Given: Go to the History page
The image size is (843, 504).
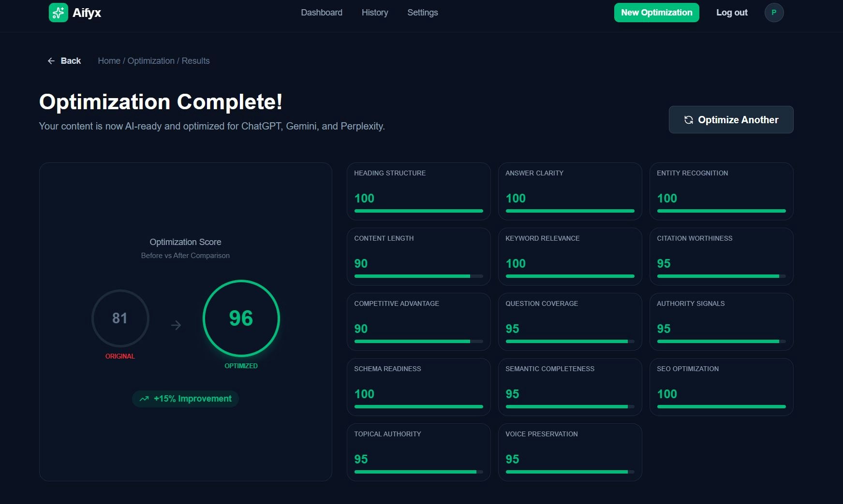Looking at the screenshot, I should point(375,13).
